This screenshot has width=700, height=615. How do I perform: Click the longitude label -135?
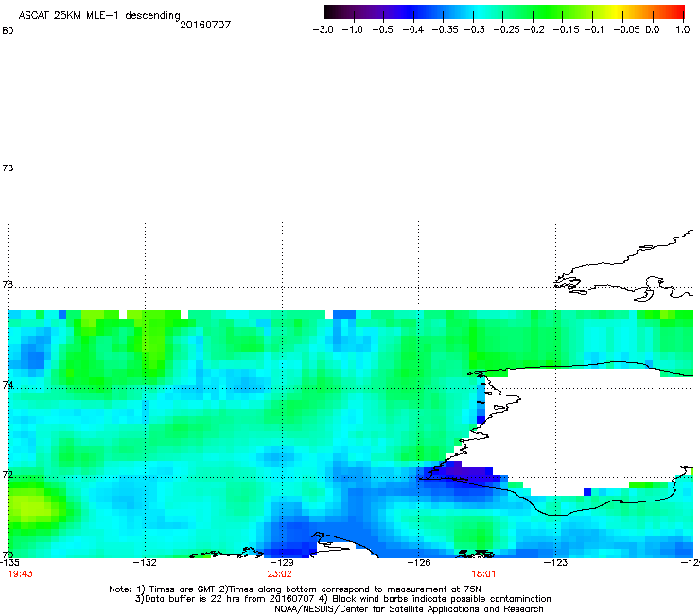pos(9,562)
